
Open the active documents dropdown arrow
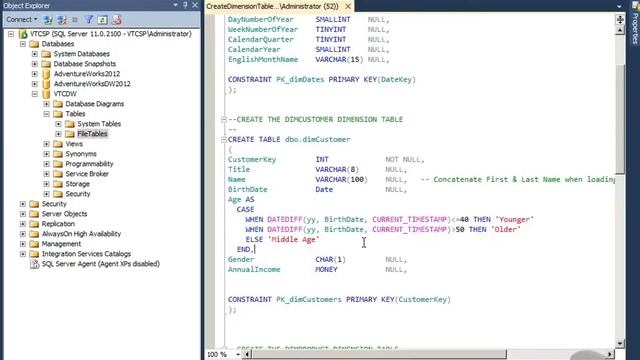click(619, 6)
